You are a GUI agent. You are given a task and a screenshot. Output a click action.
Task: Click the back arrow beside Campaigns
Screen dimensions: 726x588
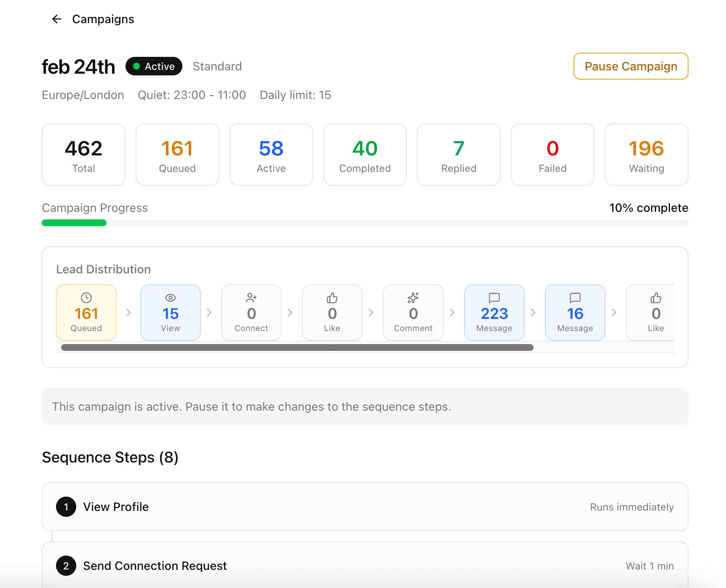[x=56, y=19]
